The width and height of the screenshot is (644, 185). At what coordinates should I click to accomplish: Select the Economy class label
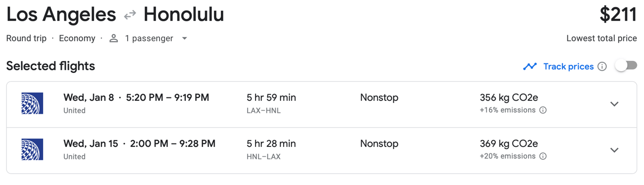[x=77, y=39]
